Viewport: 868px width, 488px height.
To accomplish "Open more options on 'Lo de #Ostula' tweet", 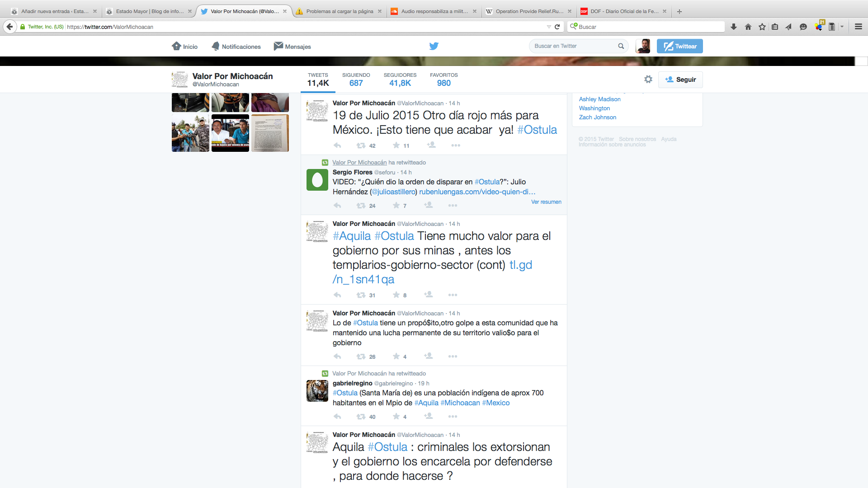I will coord(453,357).
